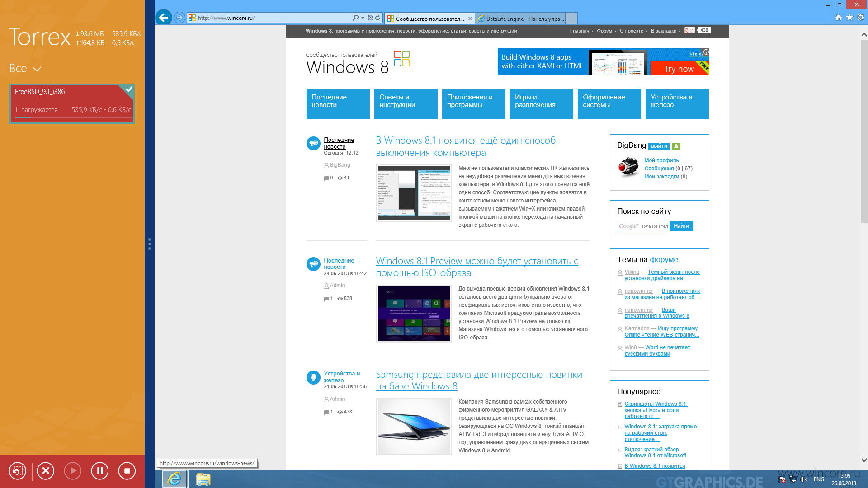Open popular link Скриншоты Windows 8.1
Screen dimensions: 868x488
656,410
